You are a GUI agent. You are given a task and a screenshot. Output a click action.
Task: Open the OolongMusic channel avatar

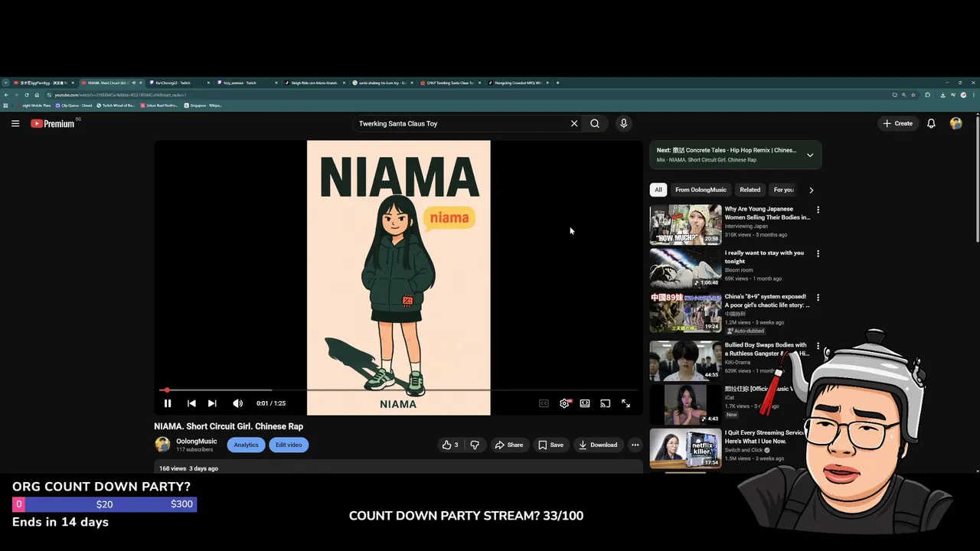[x=162, y=445]
